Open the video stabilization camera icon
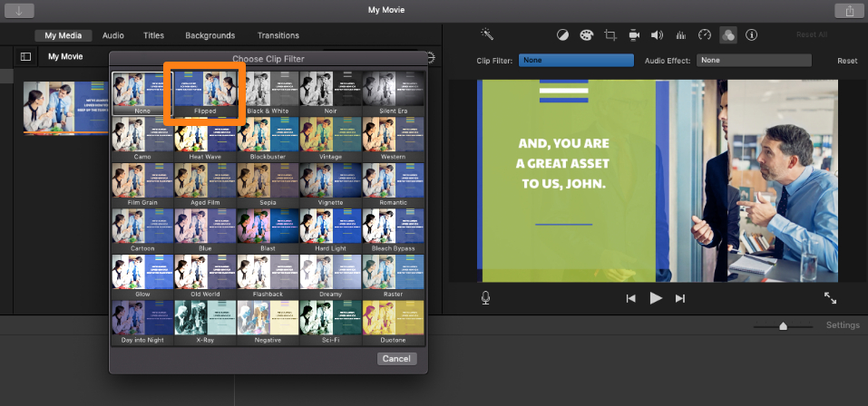 tap(634, 35)
